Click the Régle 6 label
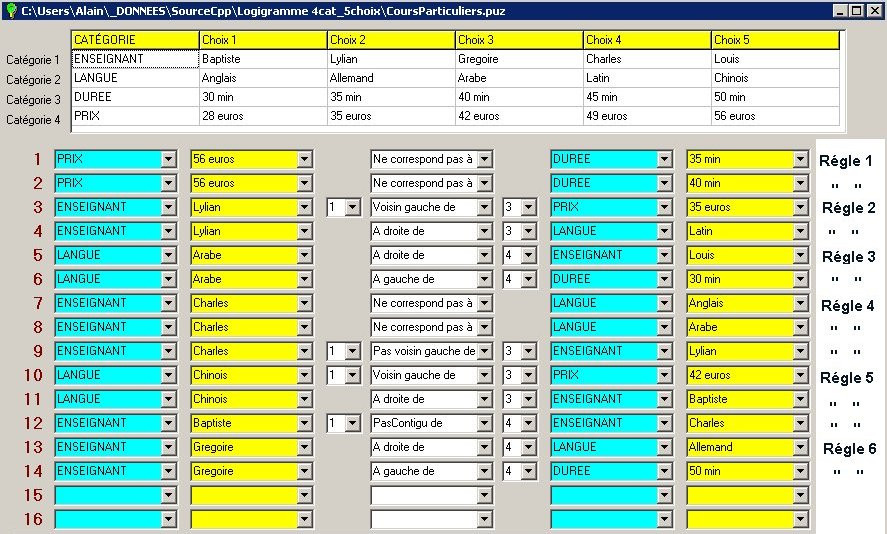 849,449
